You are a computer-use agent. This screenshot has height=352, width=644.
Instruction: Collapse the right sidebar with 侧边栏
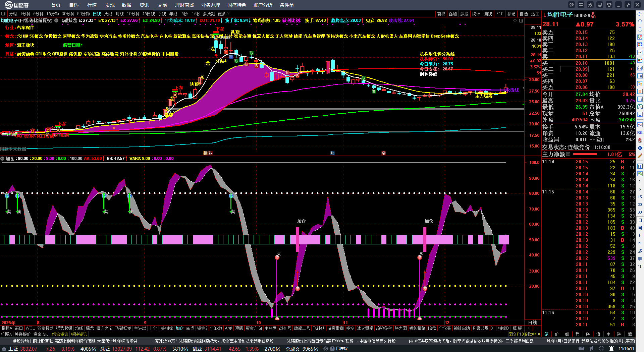coord(533,334)
